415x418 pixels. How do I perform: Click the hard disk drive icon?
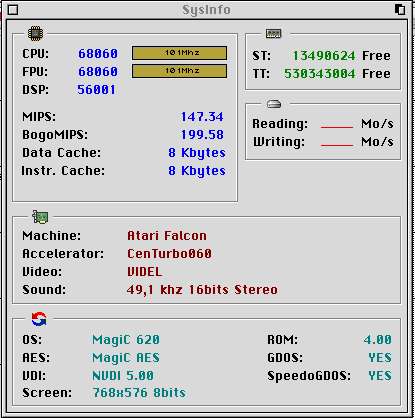274,104
